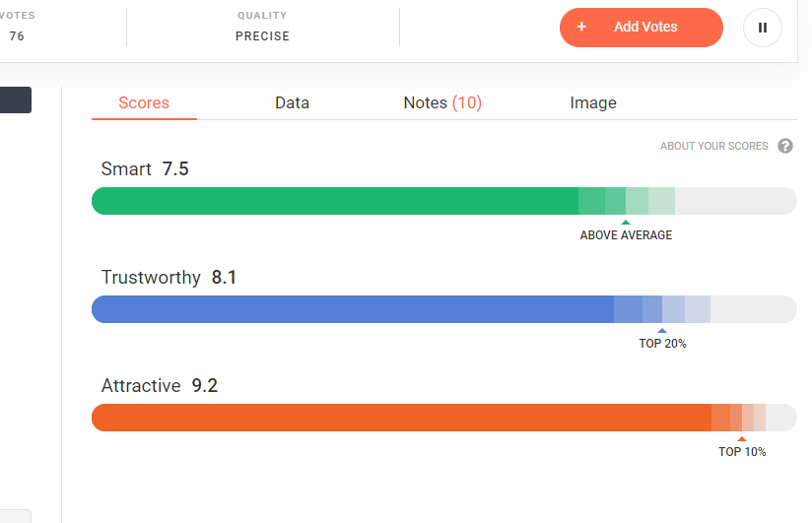This screenshot has width=812, height=523.
Task: Open the About Your Scores help icon
Action: pyautogui.click(x=785, y=146)
